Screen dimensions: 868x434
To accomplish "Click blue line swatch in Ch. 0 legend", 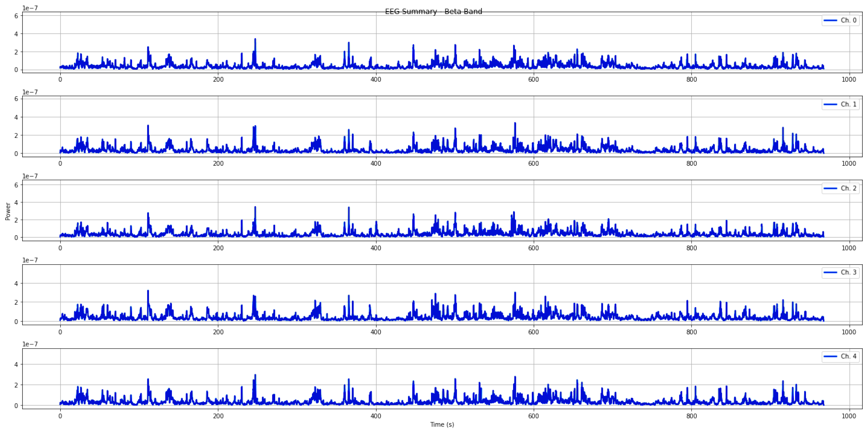I will [830, 21].
